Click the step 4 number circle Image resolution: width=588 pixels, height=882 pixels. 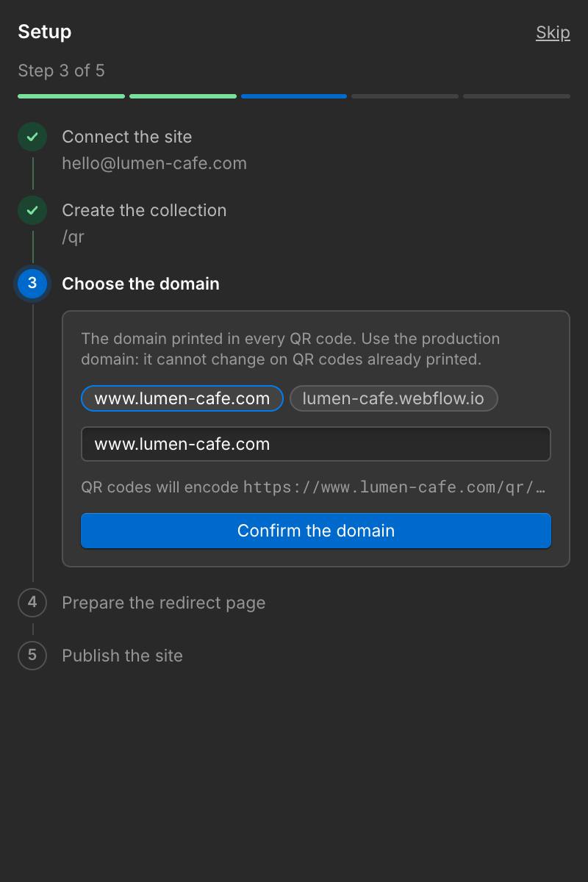coord(32,603)
